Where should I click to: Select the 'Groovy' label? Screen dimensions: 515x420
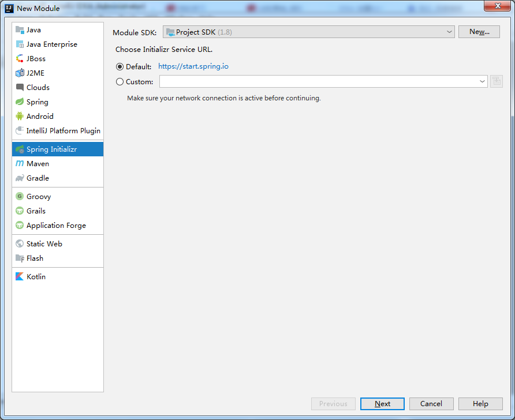click(x=39, y=197)
